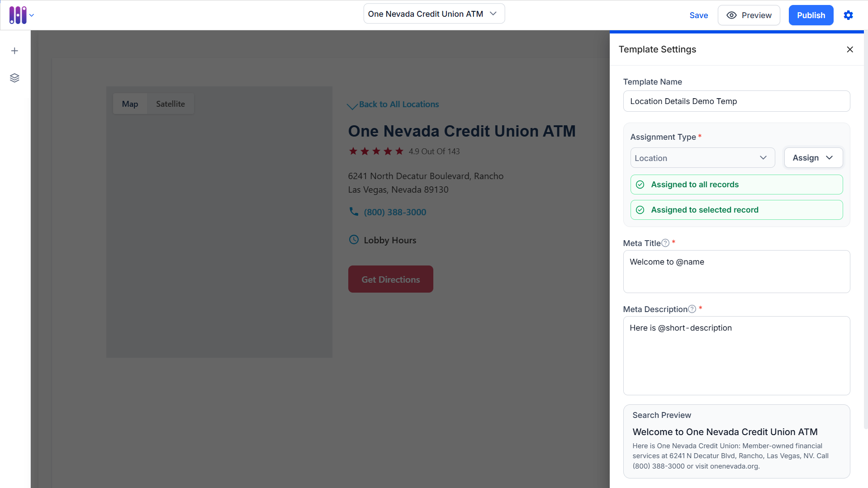Click into the Meta Title text area
The height and width of the screenshot is (488, 868).
coord(736,271)
